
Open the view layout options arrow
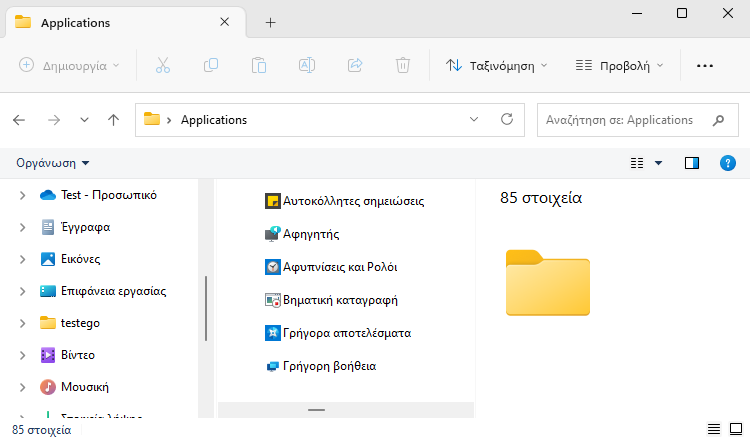point(658,163)
